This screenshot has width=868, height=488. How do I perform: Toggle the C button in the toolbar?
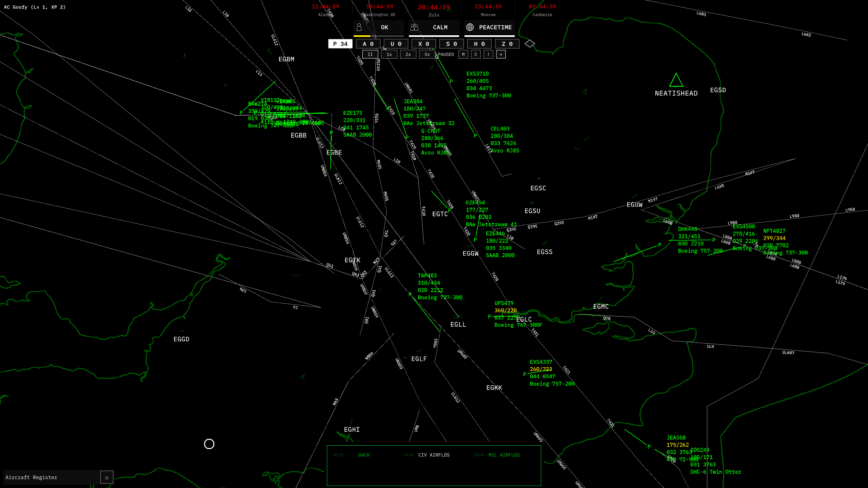(x=476, y=54)
